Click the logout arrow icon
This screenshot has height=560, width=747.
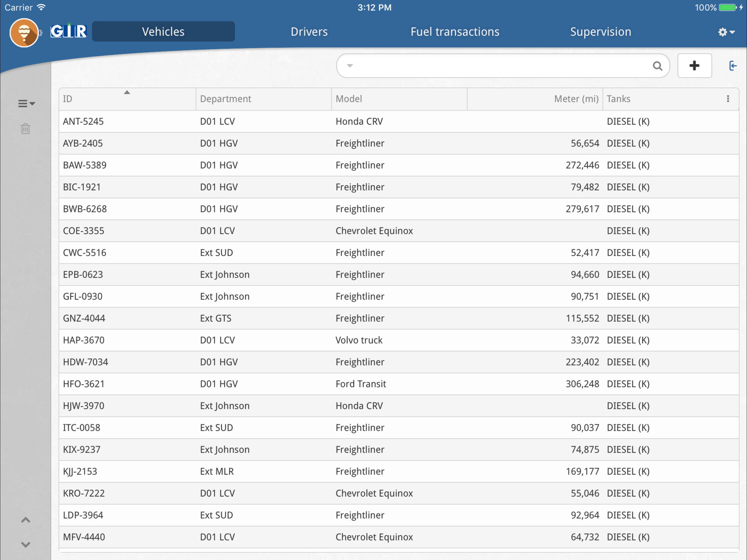click(x=732, y=66)
